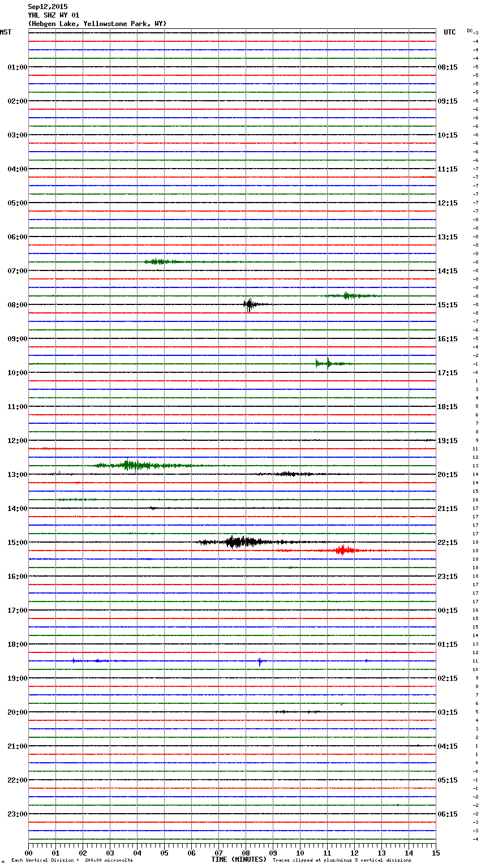Select the 05:00 MST time label
481x868 pixels.
[18, 203]
